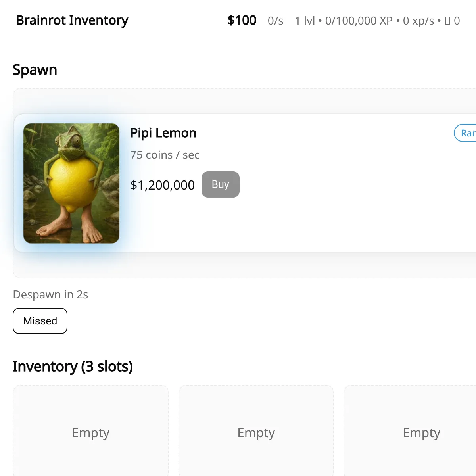
Task: Click the 0/100,000 XP progress text
Action: tap(359, 21)
